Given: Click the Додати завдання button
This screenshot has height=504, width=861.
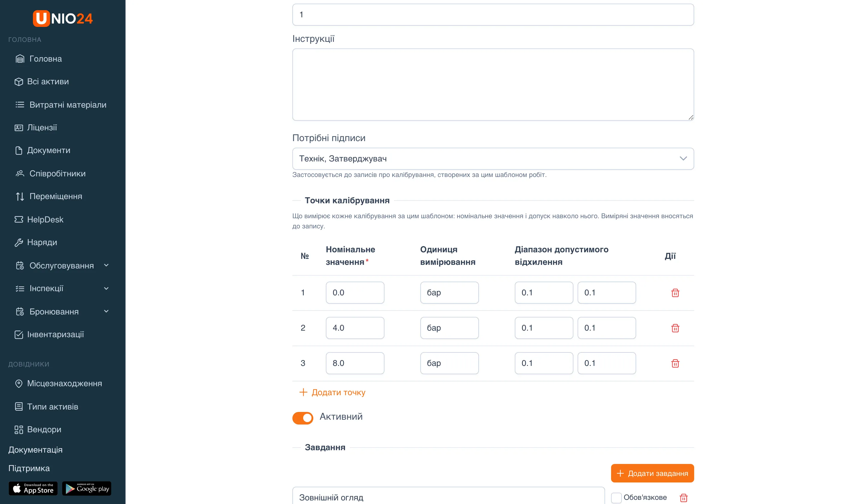Looking at the screenshot, I should coord(652,473).
